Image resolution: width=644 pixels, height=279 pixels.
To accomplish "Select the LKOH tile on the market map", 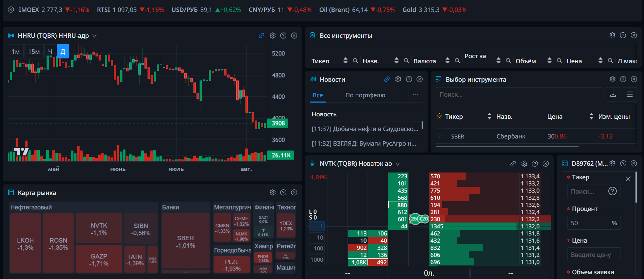I will 26,244.
